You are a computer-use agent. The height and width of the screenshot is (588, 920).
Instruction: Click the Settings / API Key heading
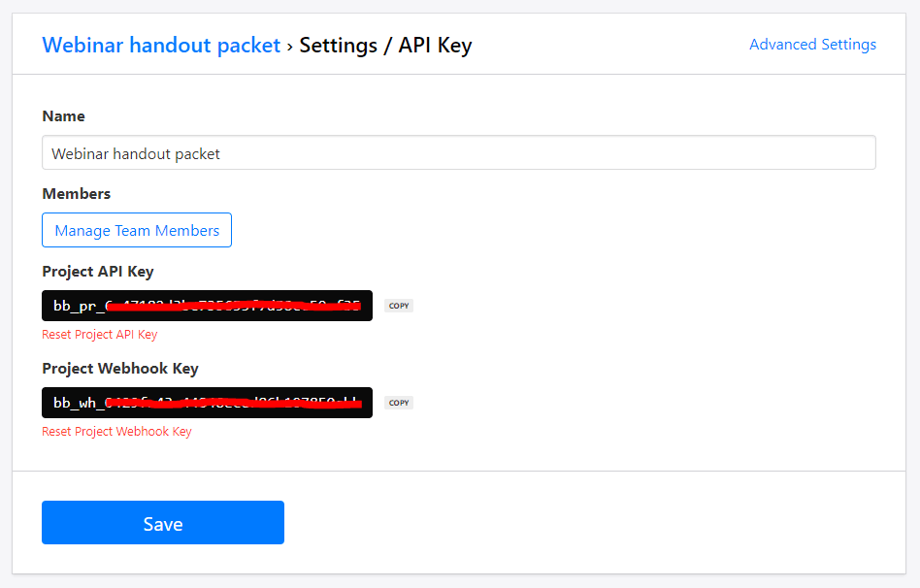pyautogui.click(x=384, y=45)
